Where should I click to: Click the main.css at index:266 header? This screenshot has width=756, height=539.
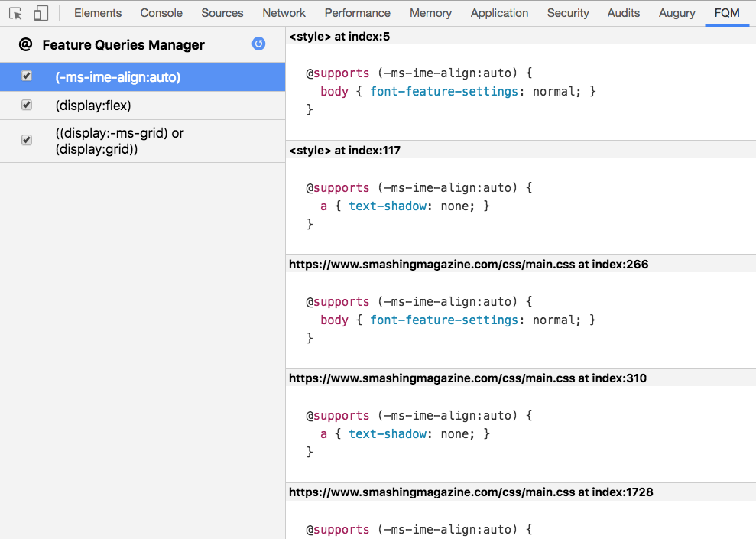521,265
